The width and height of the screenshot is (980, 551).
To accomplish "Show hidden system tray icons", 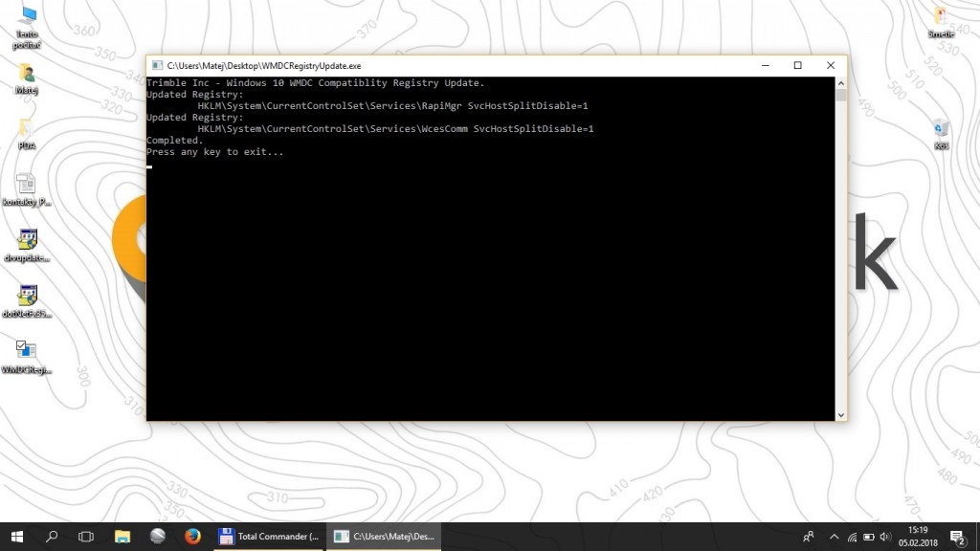I will click(834, 537).
